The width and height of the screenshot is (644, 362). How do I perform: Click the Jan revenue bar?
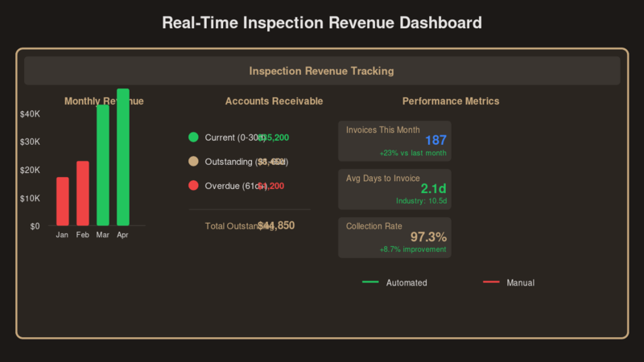[x=63, y=202]
